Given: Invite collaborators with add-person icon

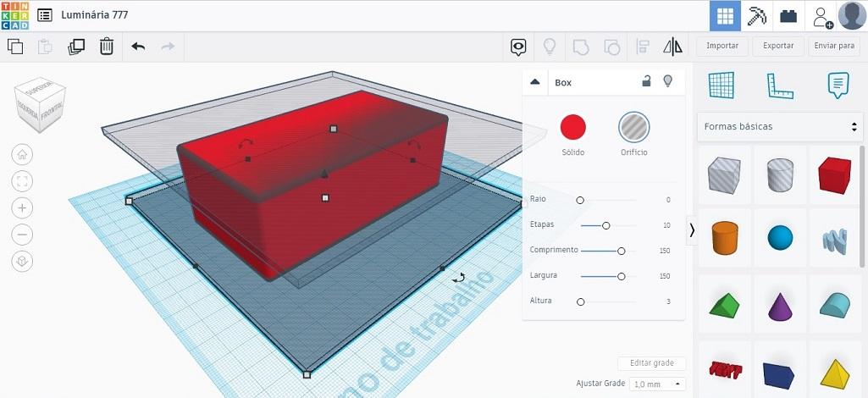Looking at the screenshot, I should click(822, 17).
